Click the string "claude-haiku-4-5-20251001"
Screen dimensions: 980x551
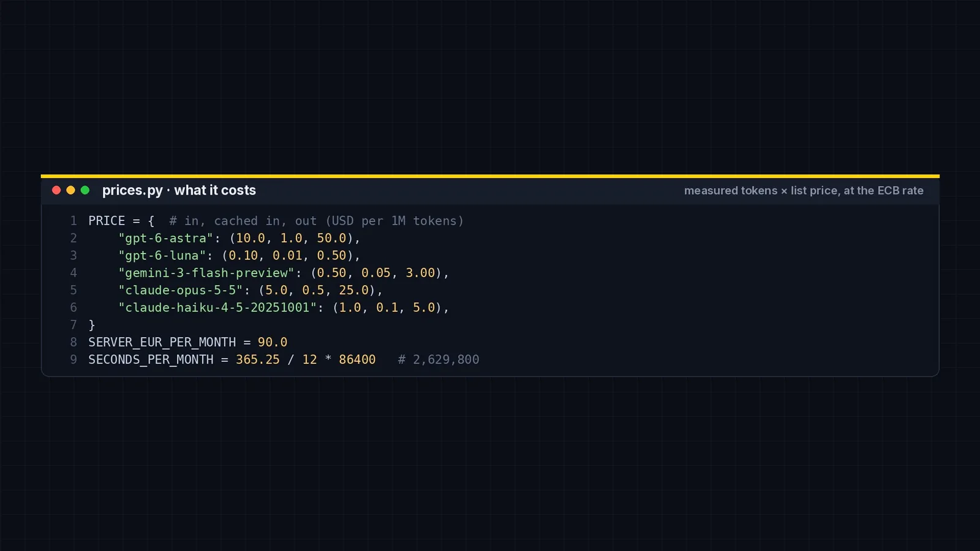pos(217,307)
